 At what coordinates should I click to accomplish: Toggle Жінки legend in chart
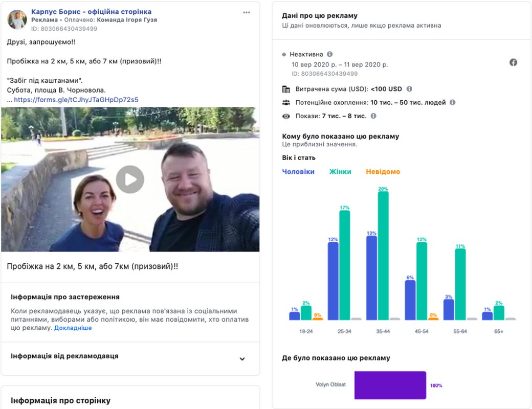pyautogui.click(x=340, y=172)
